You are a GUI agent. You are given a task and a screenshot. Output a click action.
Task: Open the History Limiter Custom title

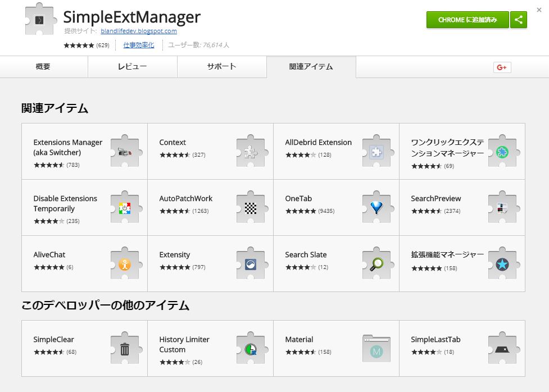click(x=184, y=344)
